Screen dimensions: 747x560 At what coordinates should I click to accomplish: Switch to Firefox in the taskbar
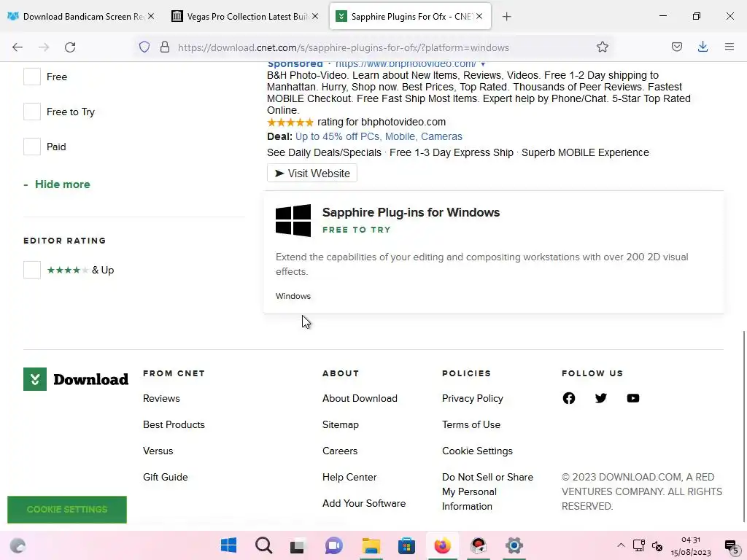click(442, 545)
